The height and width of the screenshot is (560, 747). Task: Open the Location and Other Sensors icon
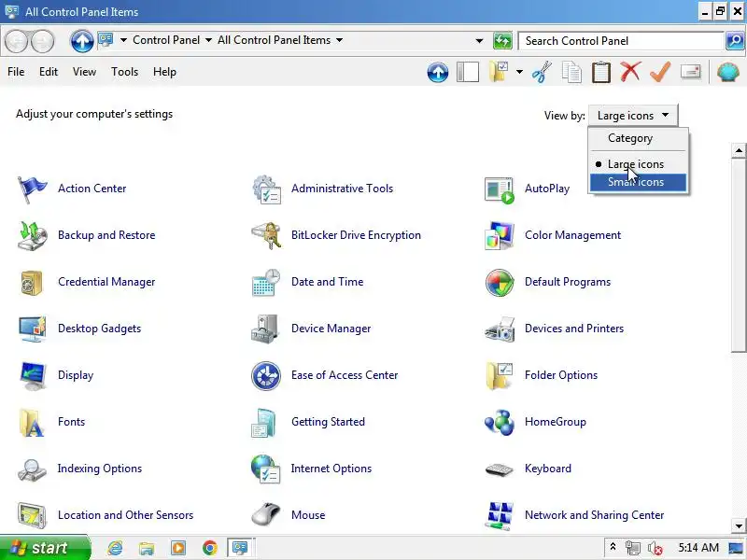(x=32, y=515)
